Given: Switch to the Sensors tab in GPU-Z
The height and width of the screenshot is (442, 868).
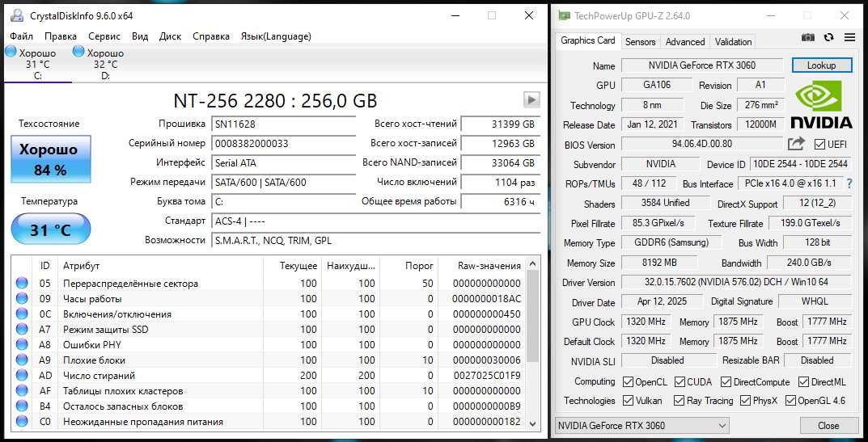Looking at the screenshot, I should tap(641, 41).
